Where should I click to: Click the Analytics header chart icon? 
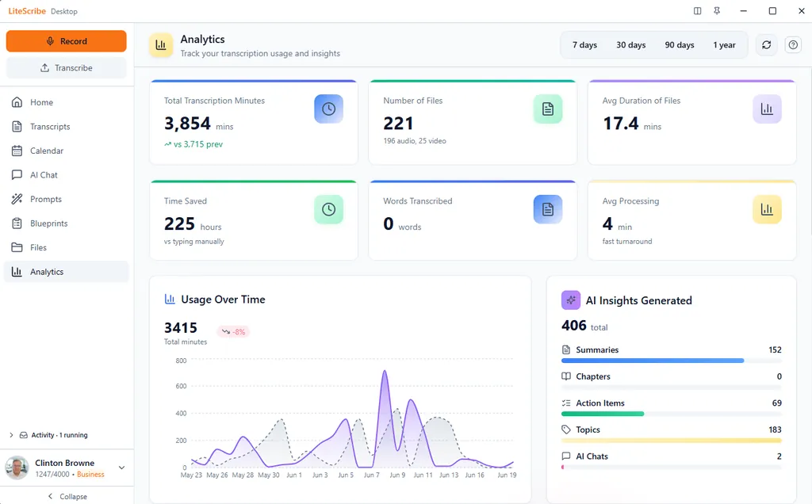pos(161,45)
